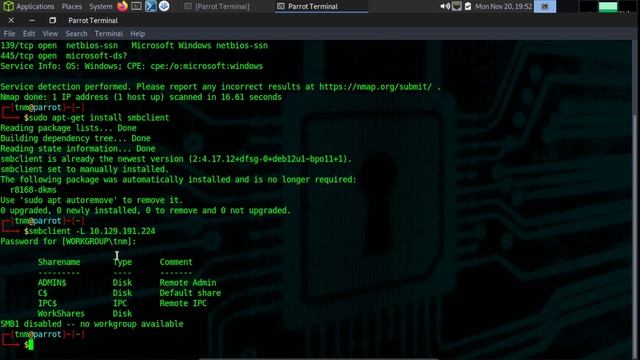Launch the PowerShell icon in panel

point(150,6)
